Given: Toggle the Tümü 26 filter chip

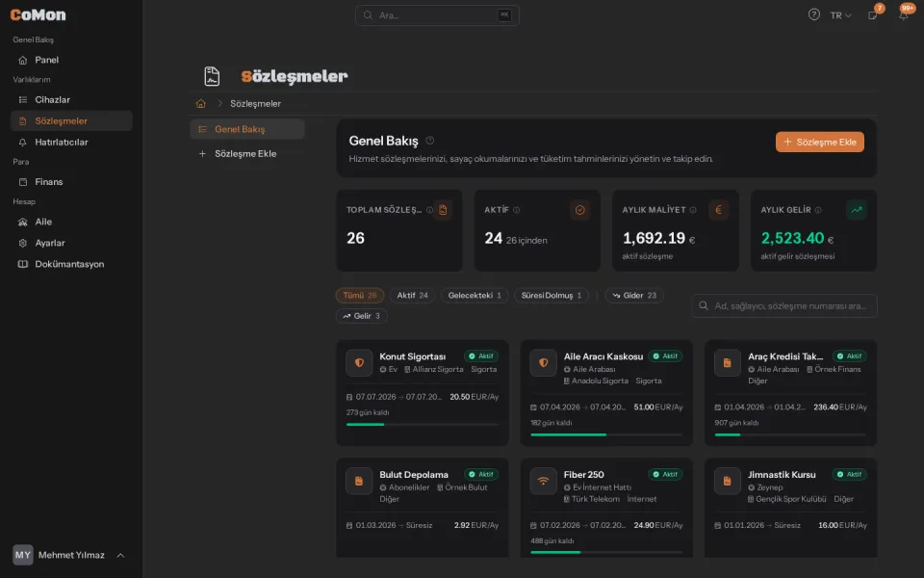Looking at the screenshot, I should click(x=359, y=296).
